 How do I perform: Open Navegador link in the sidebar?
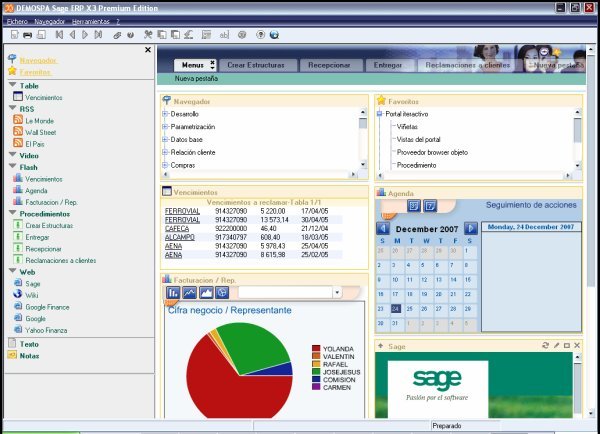coord(38,60)
